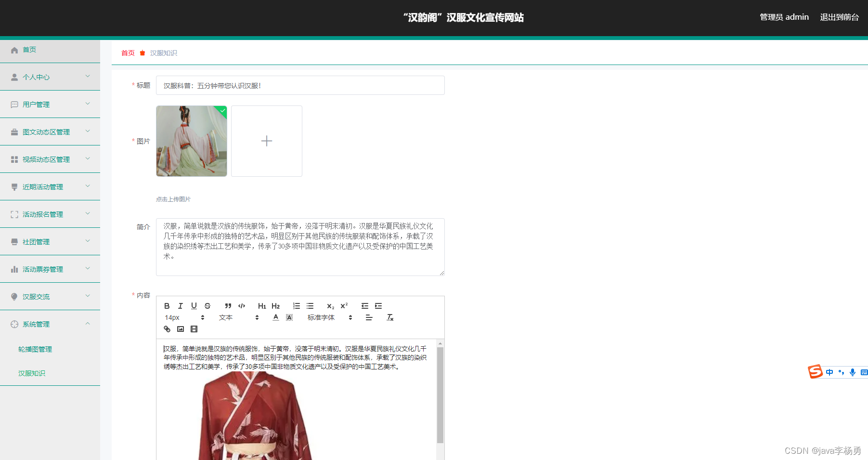This screenshot has width=868, height=460.
Task: Apply Heading 1 style (H1)
Action: coord(262,306)
